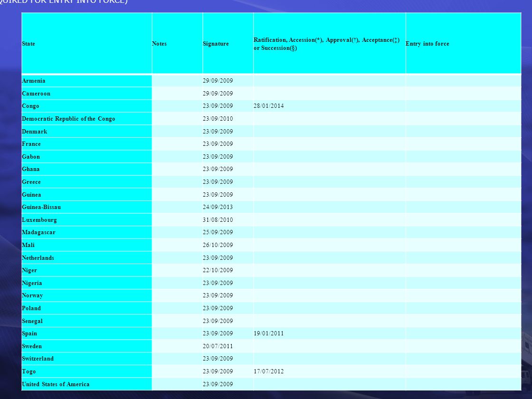Click Niger signature date 22/10/2009

[218, 270]
